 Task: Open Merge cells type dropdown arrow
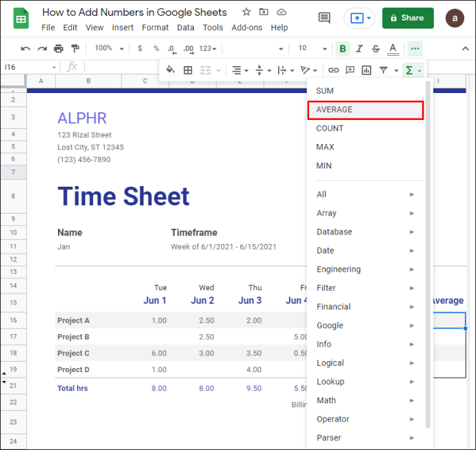tap(218, 71)
